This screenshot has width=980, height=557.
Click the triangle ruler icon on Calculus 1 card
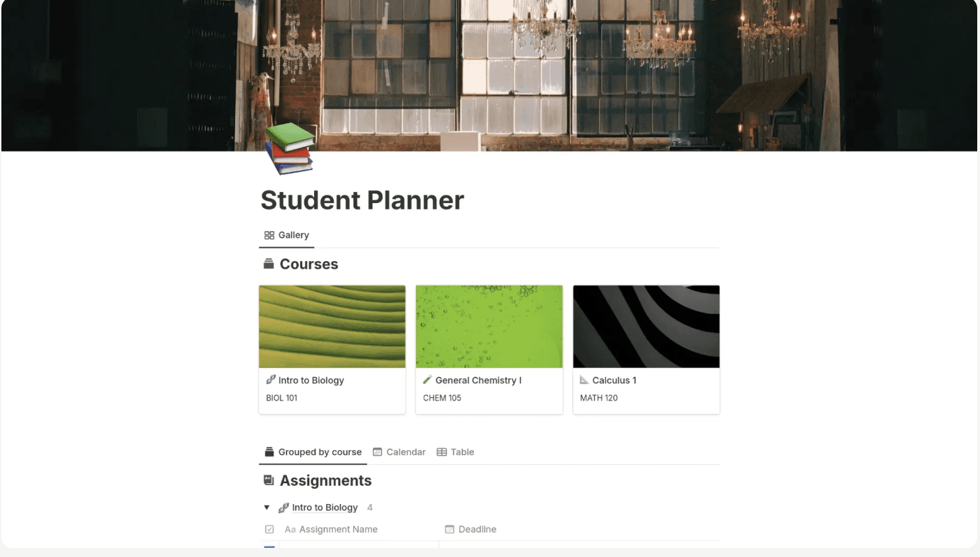tap(585, 380)
